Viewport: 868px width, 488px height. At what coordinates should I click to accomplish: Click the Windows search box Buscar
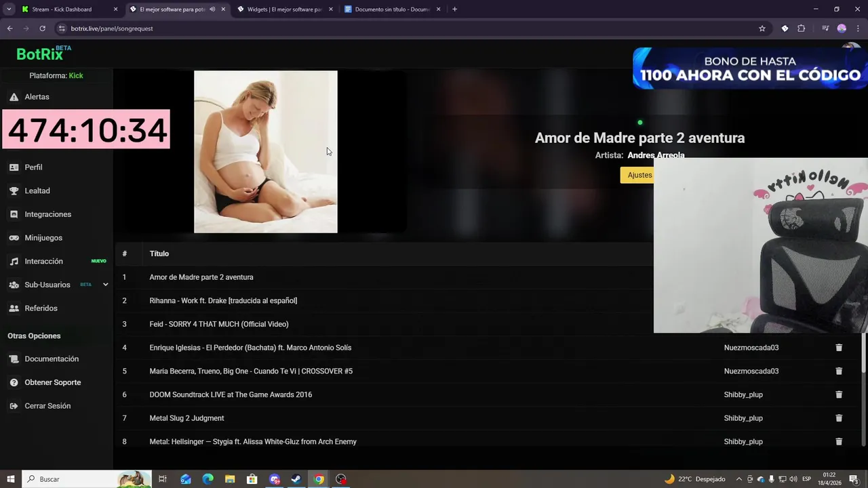click(87, 479)
